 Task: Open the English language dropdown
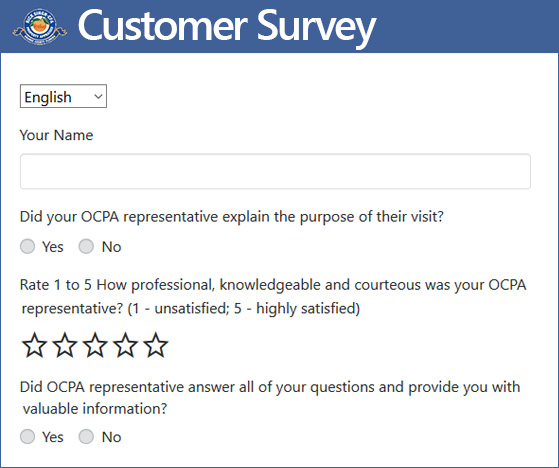[63, 96]
